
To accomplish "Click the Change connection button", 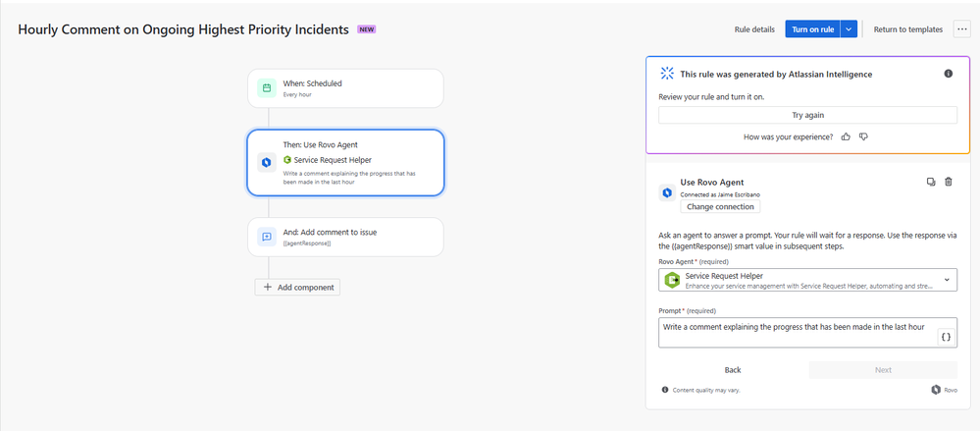I will pyautogui.click(x=720, y=207).
